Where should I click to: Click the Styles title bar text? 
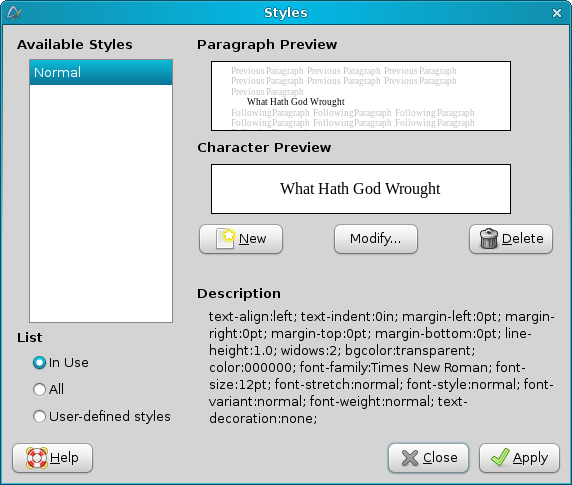286,13
